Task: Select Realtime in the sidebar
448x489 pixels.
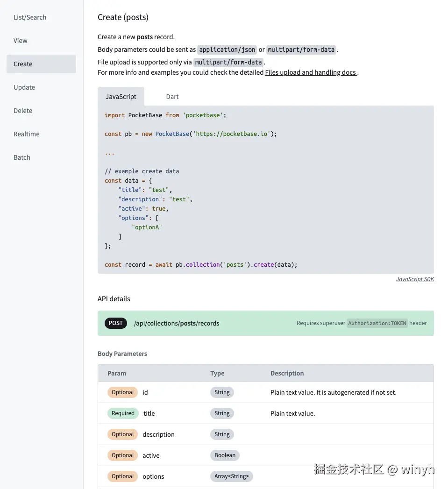Action: coord(27,134)
